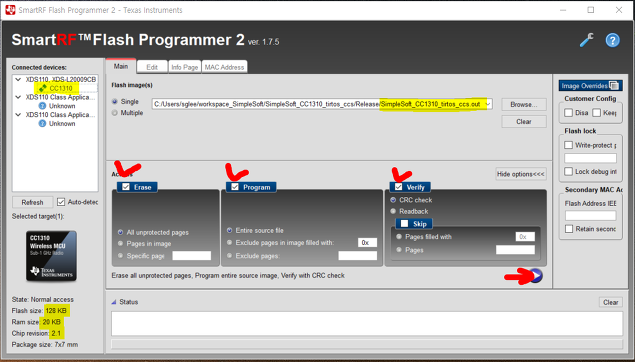Open the help question mark icon
Viewport: 635px width, 362px height.
(x=612, y=40)
